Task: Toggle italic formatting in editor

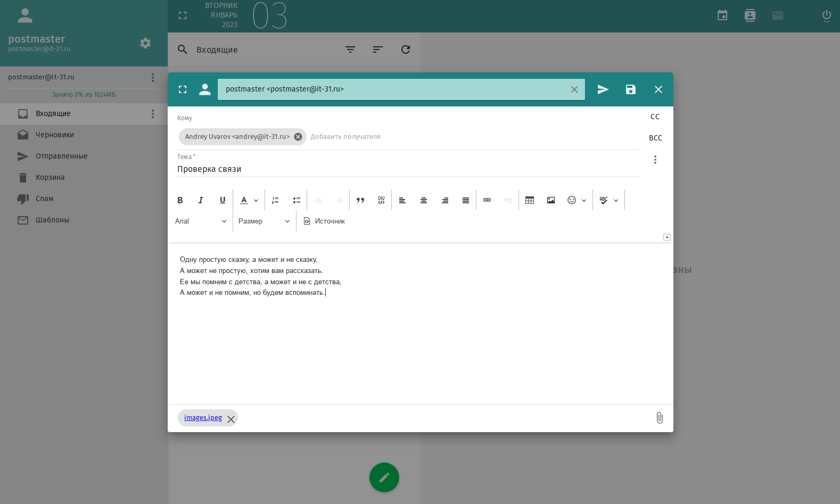Action: click(x=201, y=200)
